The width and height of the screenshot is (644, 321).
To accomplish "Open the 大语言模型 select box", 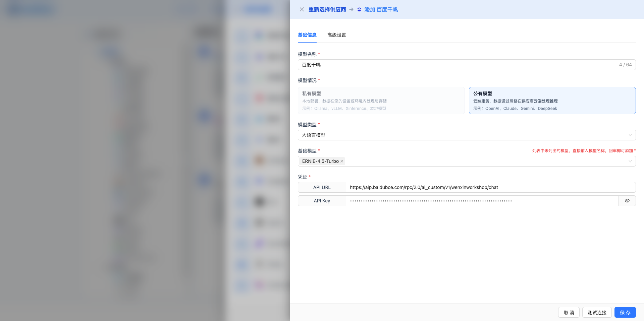I will click(x=463, y=135).
